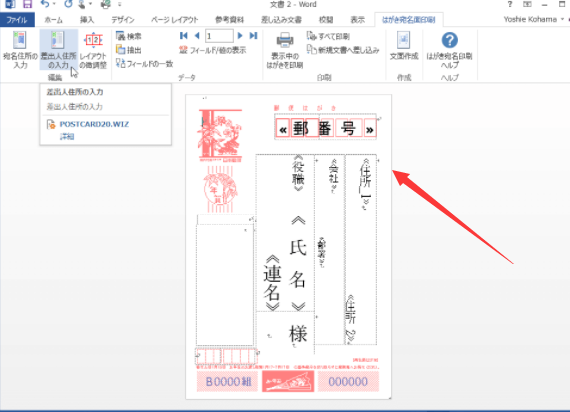Click the «会社» company field
This screenshot has height=412, width=570.
pos(333,175)
